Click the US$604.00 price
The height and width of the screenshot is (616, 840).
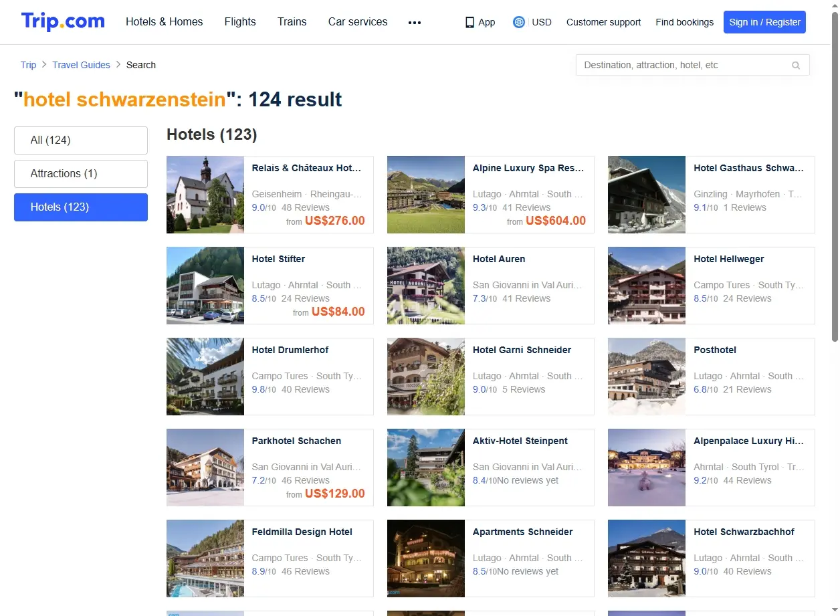click(x=556, y=221)
